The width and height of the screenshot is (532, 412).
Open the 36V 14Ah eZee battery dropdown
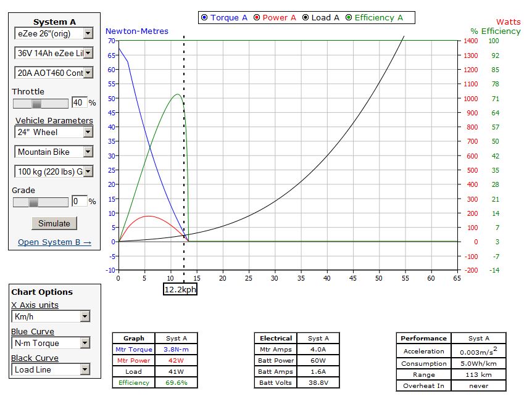[54, 53]
